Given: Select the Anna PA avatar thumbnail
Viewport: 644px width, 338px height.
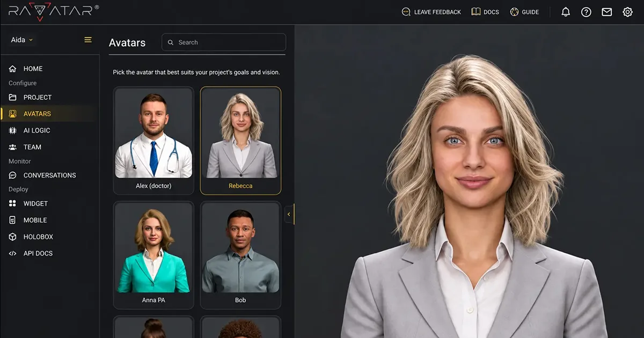Looking at the screenshot, I should pos(153,248).
